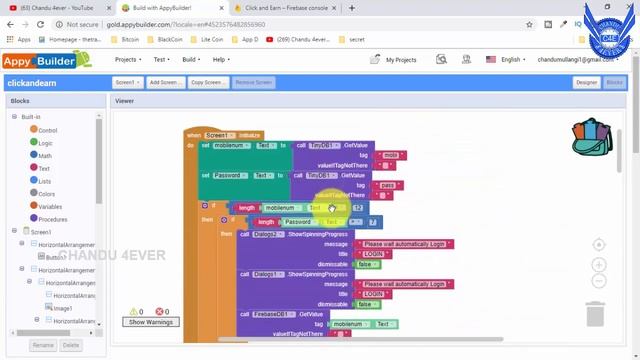
Task: Click the LOGIN title text under Dialog1
Action: pos(373,294)
